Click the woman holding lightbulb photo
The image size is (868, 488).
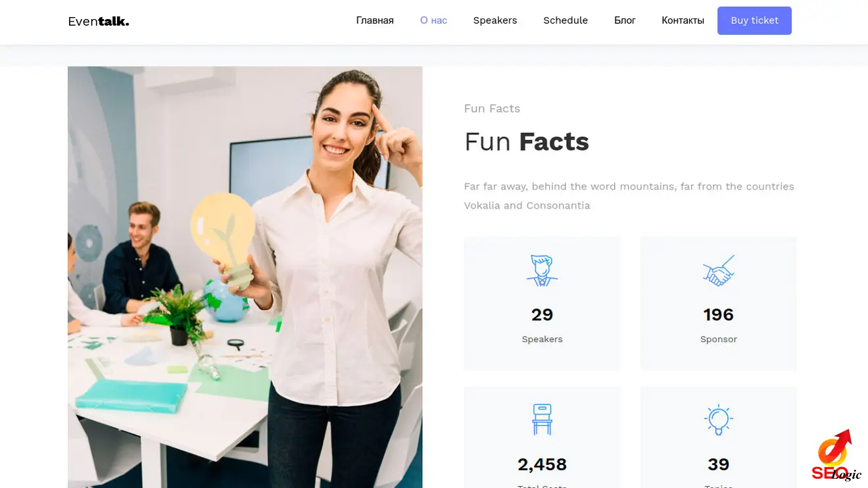[245, 276]
